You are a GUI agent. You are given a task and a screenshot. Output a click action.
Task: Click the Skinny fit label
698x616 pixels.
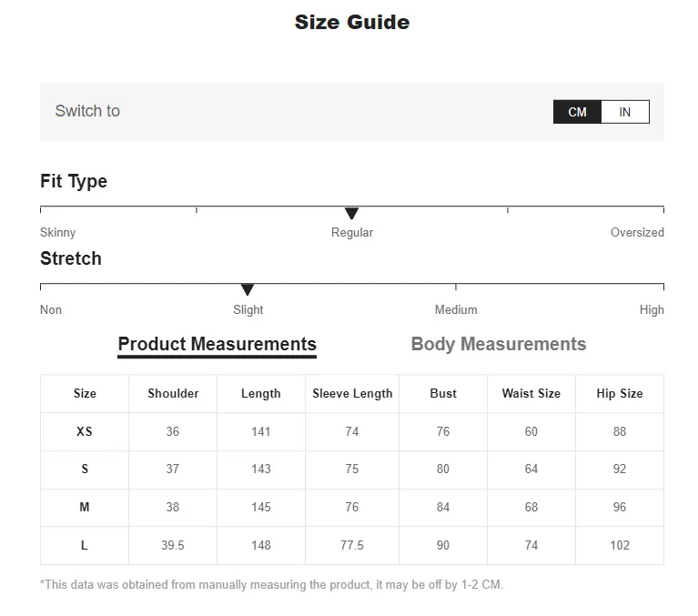[x=58, y=233]
